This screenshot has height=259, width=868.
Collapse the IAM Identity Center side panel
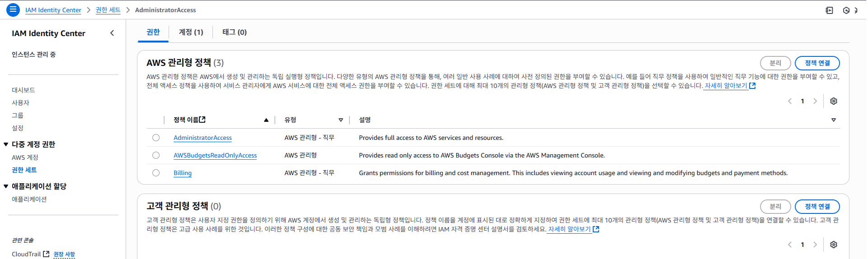pyautogui.click(x=112, y=33)
